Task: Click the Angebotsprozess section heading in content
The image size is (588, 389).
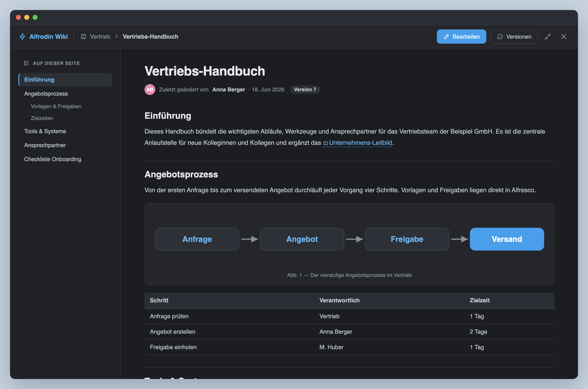Action: (181, 174)
